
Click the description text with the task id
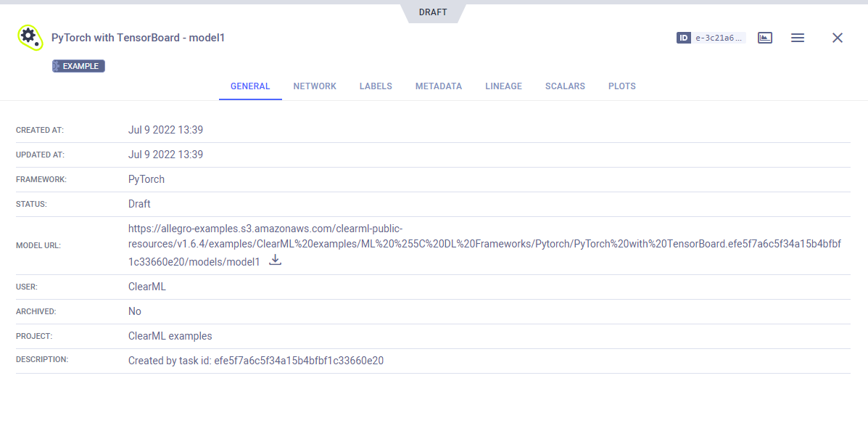coord(255,361)
